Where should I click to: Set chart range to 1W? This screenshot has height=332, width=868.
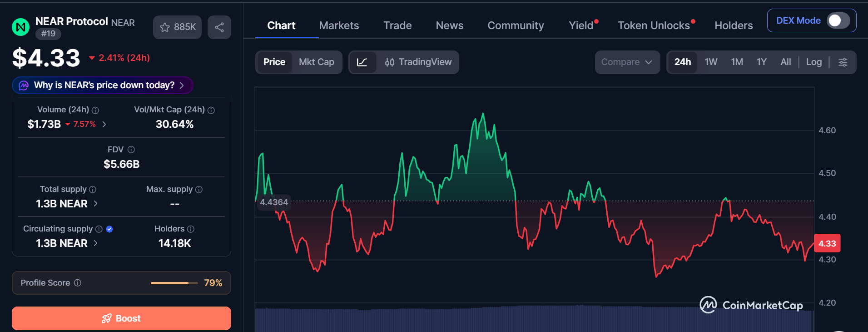click(x=711, y=62)
